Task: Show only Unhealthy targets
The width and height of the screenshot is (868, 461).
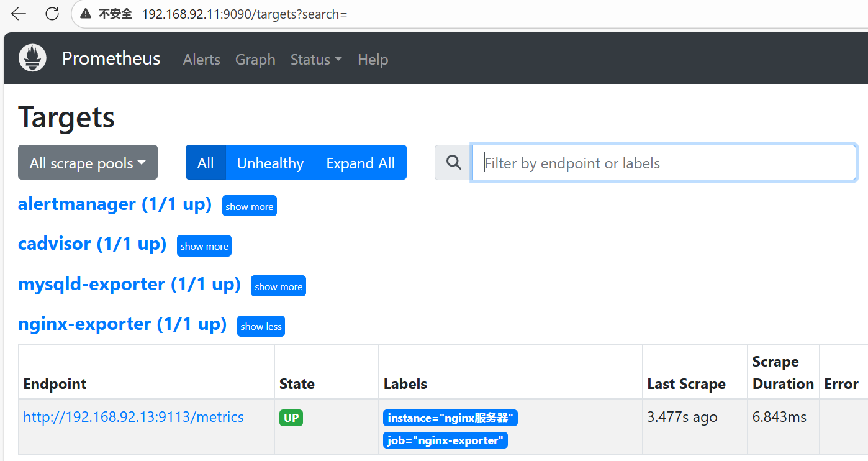Action: click(270, 163)
